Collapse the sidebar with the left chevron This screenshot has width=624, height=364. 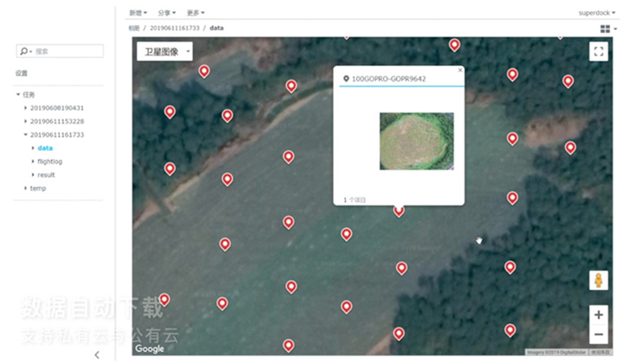pos(97,354)
